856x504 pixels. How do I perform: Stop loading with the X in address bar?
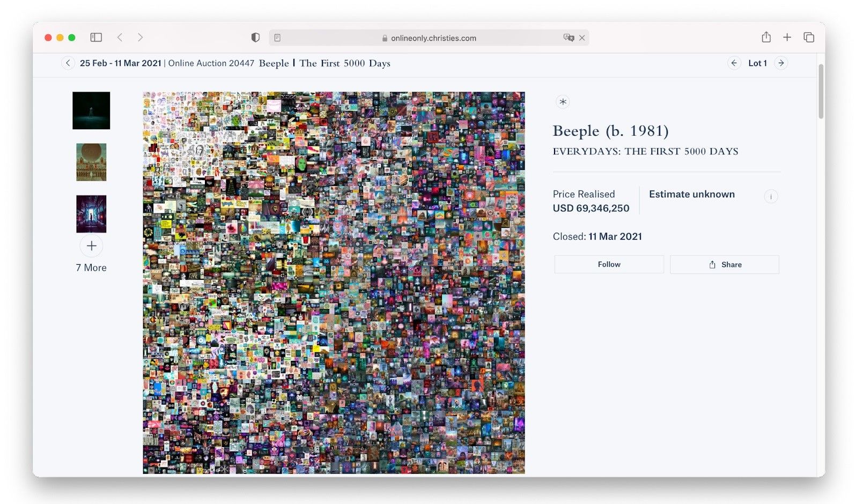click(582, 38)
